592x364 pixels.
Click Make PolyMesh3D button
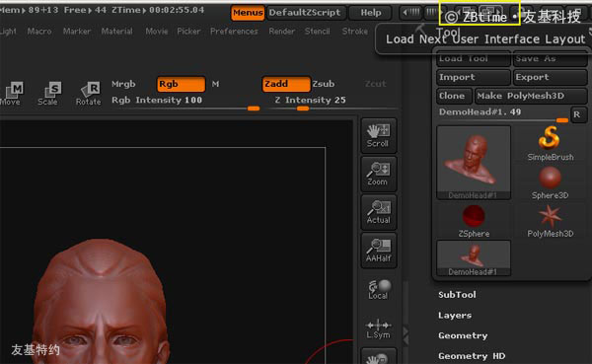pyautogui.click(x=531, y=96)
